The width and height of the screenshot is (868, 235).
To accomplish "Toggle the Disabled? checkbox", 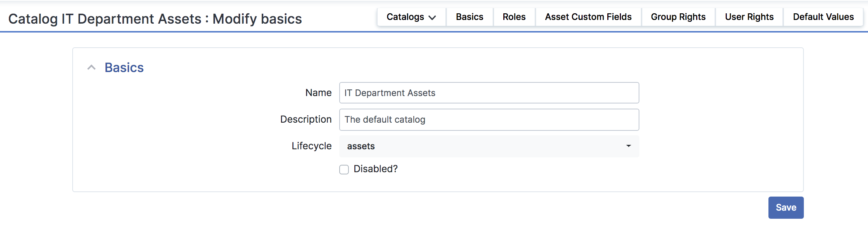I will [344, 170].
